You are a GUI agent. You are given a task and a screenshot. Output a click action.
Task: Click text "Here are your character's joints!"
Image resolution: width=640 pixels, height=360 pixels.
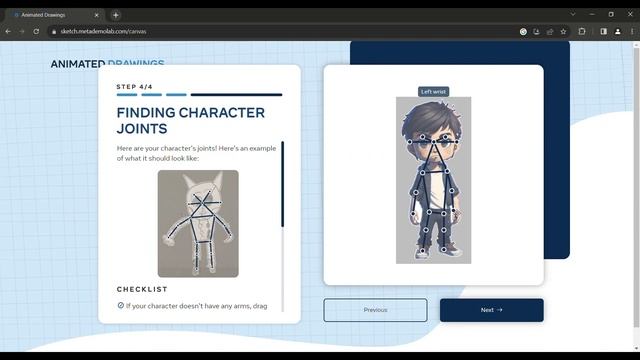pyautogui.click(x=167, y=149)
